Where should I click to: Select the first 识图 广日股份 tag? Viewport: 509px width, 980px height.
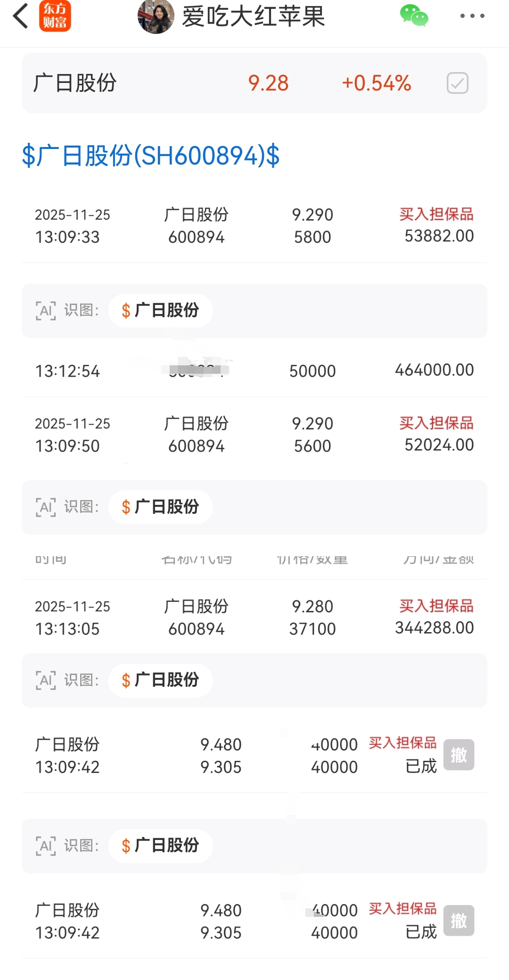[161, 311]
